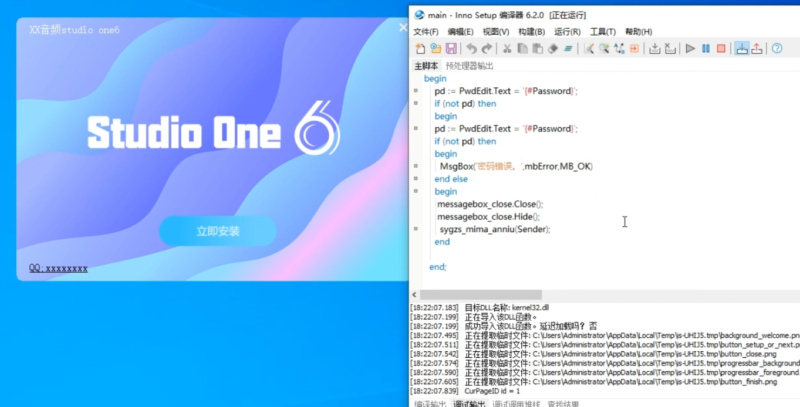
Task: Click the MsgBox('密码错误。') code line
Action: (516, 166)
